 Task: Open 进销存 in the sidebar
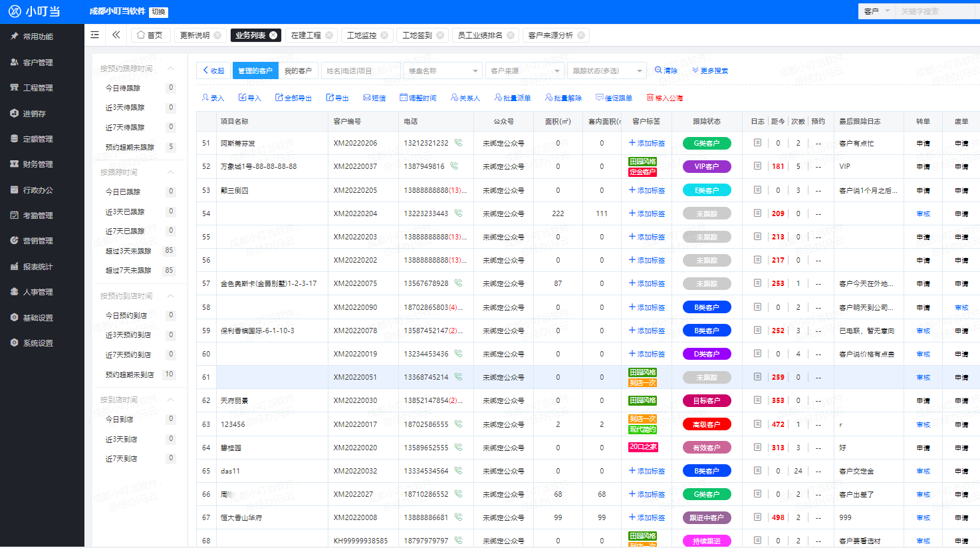point(35,114)
